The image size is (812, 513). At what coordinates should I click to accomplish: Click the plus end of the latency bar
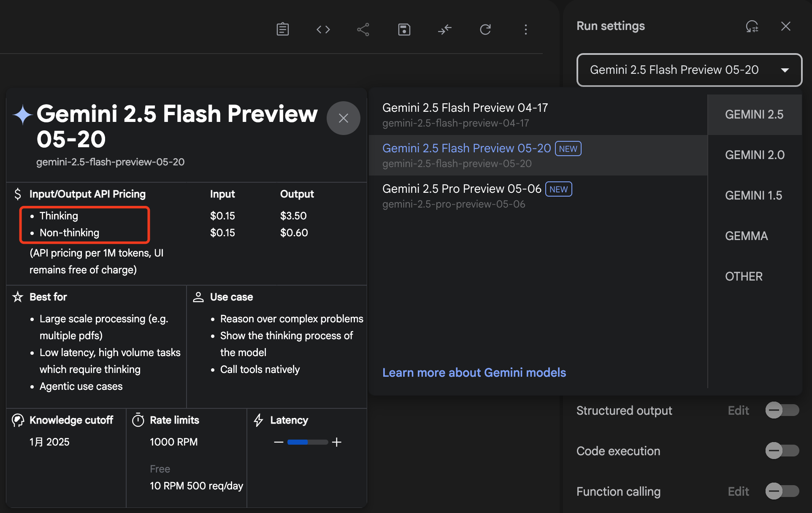click(x=336, y=442)
